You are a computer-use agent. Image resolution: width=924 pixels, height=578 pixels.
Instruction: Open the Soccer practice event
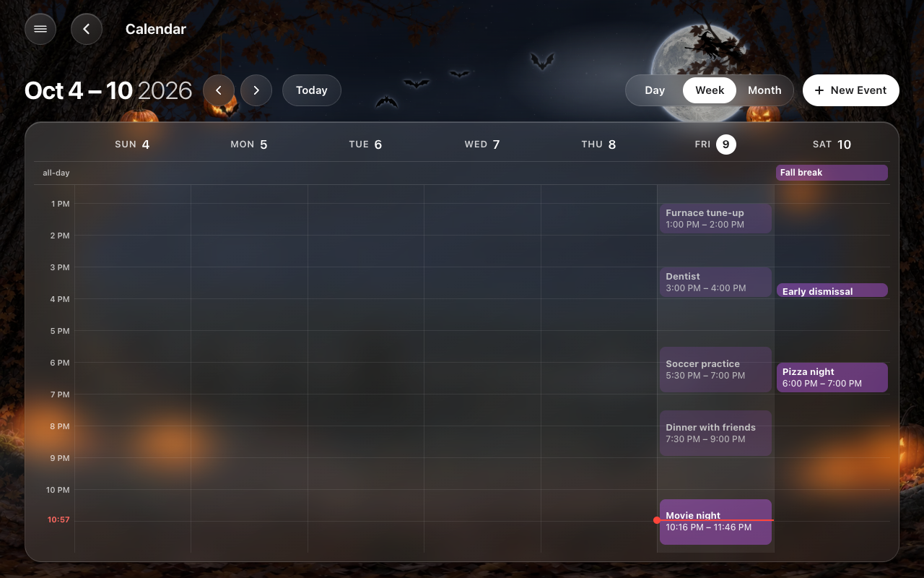click(715, 370)
